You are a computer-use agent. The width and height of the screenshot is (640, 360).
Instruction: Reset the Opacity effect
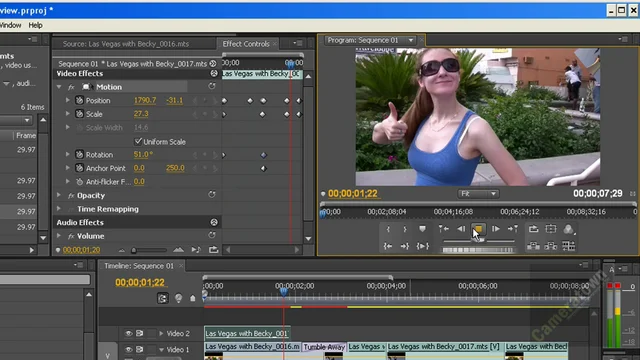click(x=211, y=195)
